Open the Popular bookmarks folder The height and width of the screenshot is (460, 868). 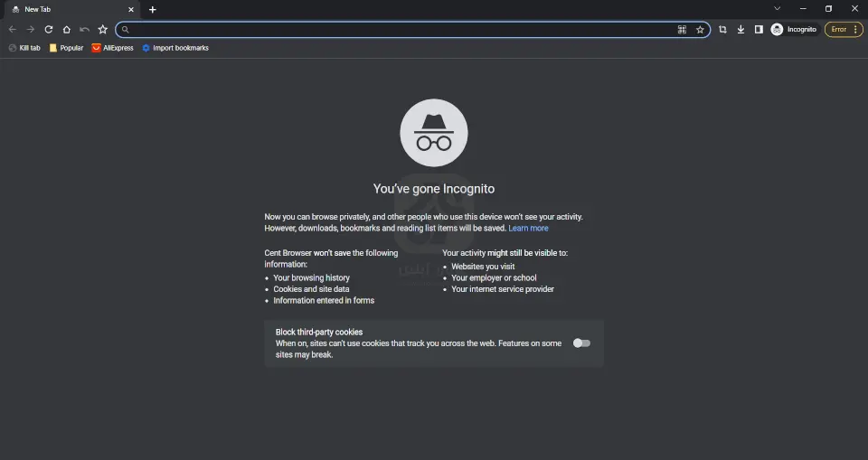point(66,48)
